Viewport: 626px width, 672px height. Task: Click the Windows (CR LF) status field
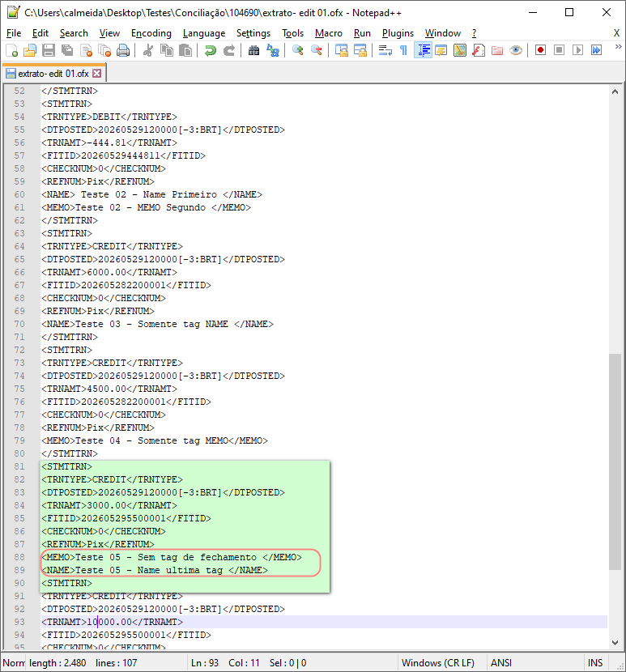(438, 663)
